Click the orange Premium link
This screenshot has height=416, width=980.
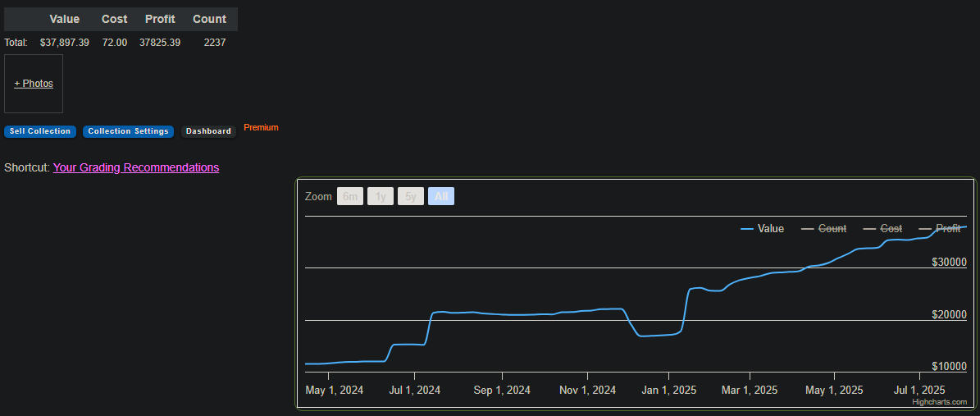262,128
